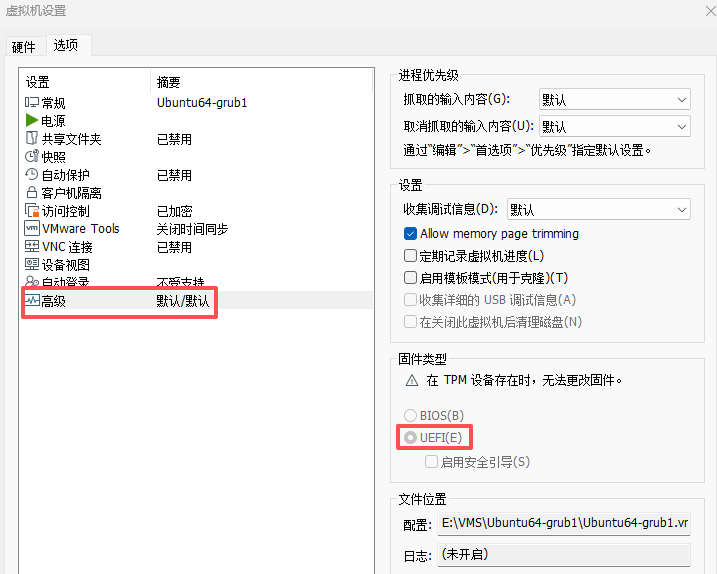The width and height of the screenshot is (717, 574).
Task: Click the 快照 clock icon
Action: 32,156
